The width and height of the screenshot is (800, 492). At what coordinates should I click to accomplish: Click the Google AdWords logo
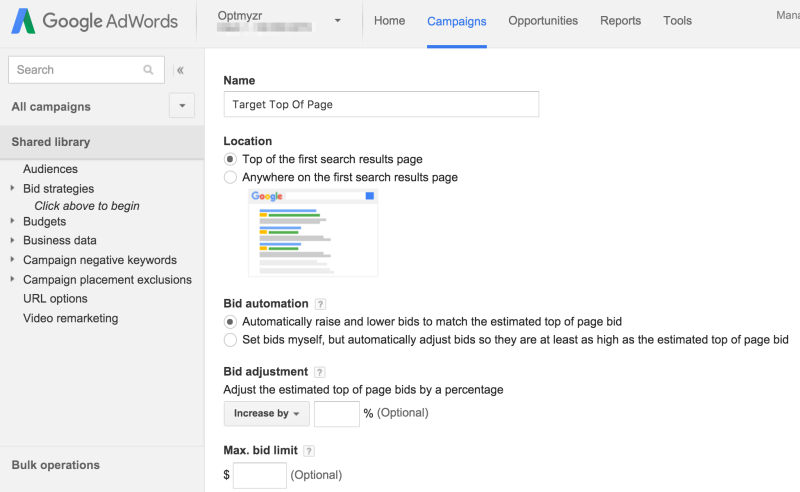point(94,21)
